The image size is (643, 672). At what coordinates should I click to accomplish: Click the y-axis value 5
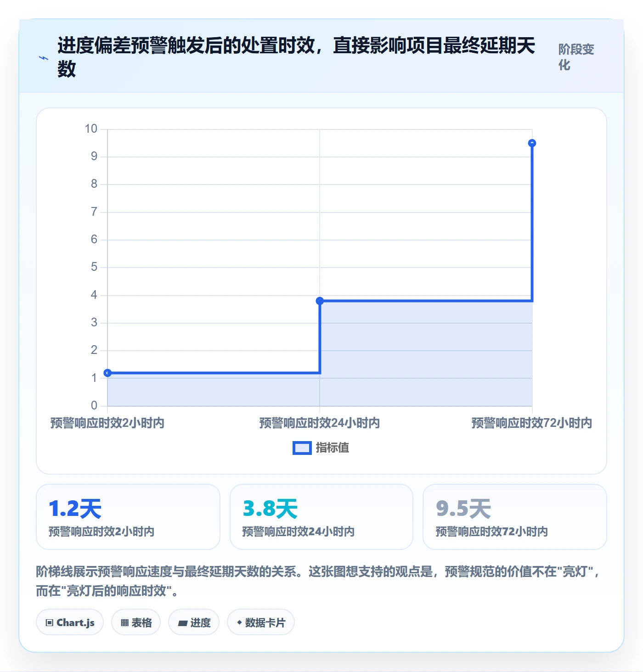click(94, 267)
